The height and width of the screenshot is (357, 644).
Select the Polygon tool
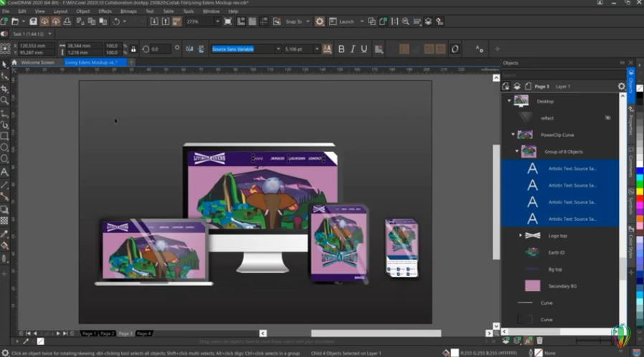(4, 159)
